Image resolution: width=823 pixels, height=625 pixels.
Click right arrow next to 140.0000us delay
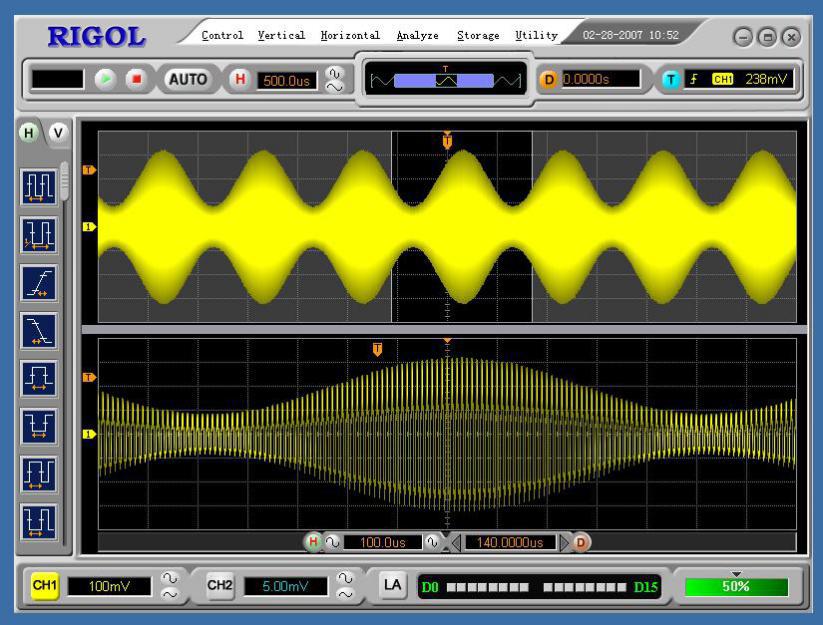pyautogui.click(x=565, y=542)
